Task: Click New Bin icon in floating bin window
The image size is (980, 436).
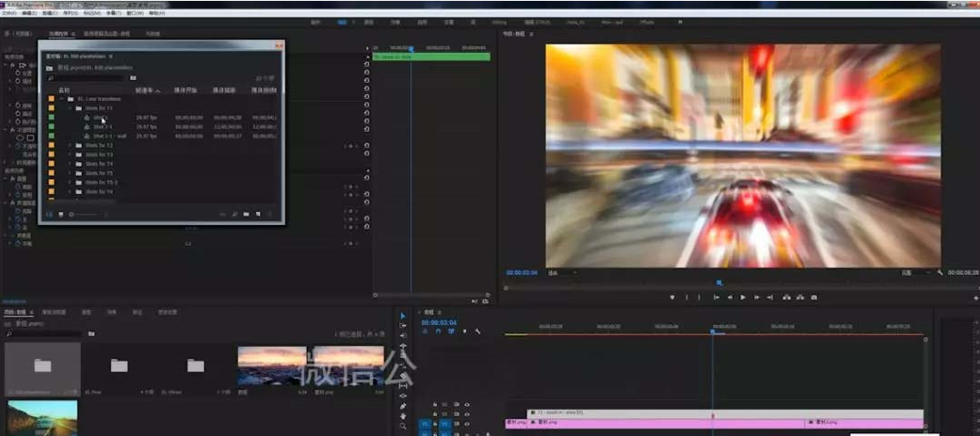Action: click(x=246, y=214)
